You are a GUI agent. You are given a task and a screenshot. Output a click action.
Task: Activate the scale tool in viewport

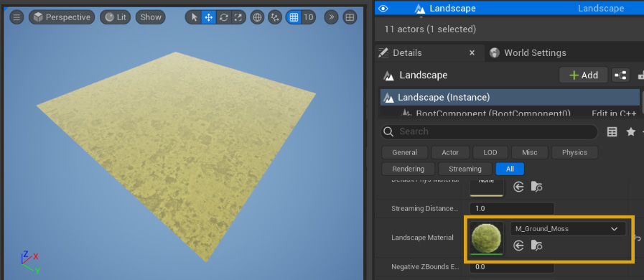click(x=238, y=17)
